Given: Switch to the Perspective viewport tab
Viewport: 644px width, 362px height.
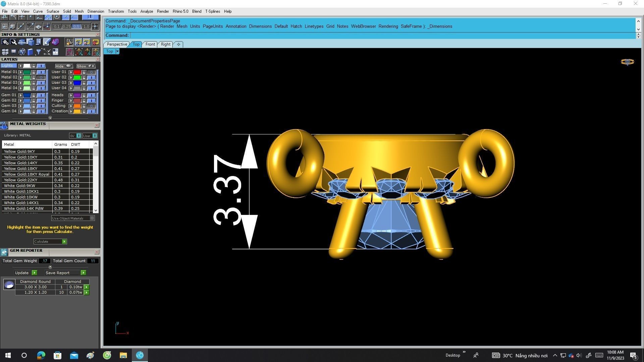Looking at the screenshot, I should tap(117, 44).
